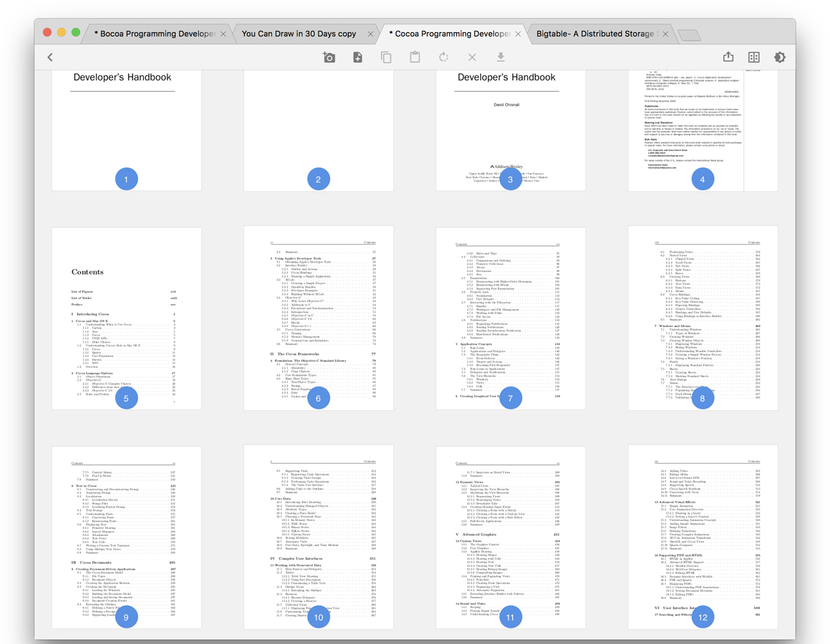The image size is (830, 644).
Task: Toggle the appearance/night mode icon
Action: (x=780, y=57)
